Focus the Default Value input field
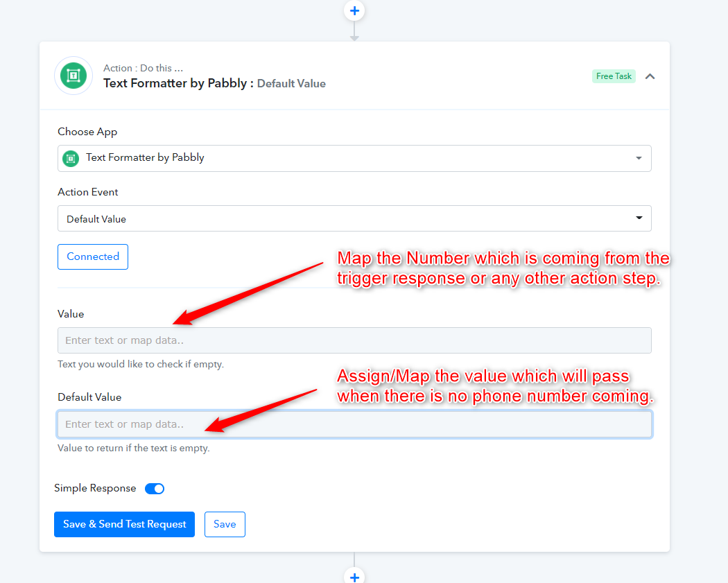728x583 pixels. pos(354,424)
